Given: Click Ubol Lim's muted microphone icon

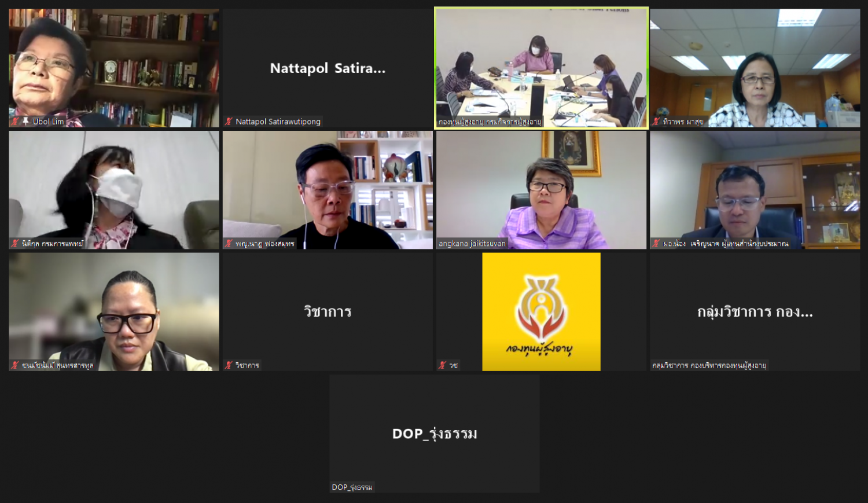Looking at the screenshot, I should coord(15,122).
